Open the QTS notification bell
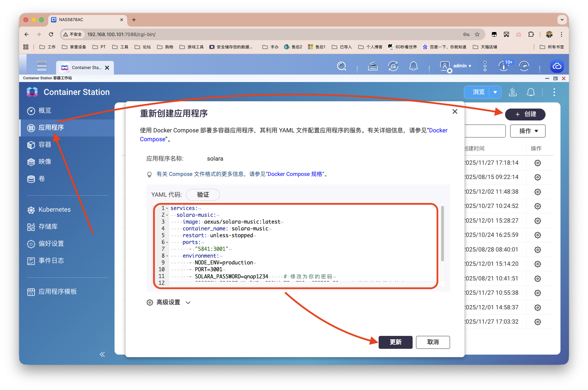The image size is (588, 390). point(413,66)
